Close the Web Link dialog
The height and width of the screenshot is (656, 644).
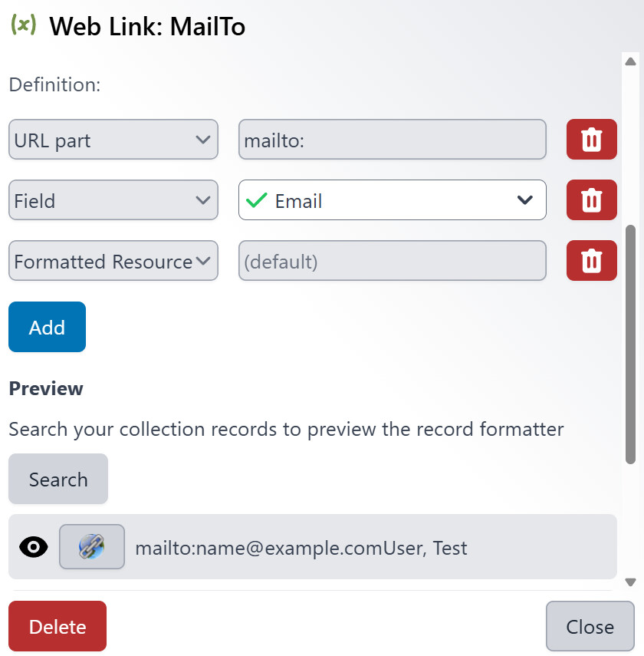click(x=590, y=626)
